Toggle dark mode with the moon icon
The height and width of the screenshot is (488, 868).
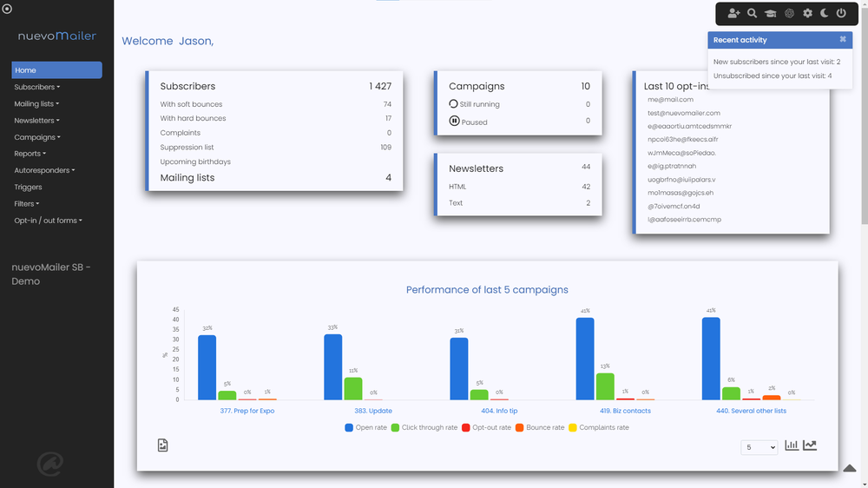tap(825, 13)
